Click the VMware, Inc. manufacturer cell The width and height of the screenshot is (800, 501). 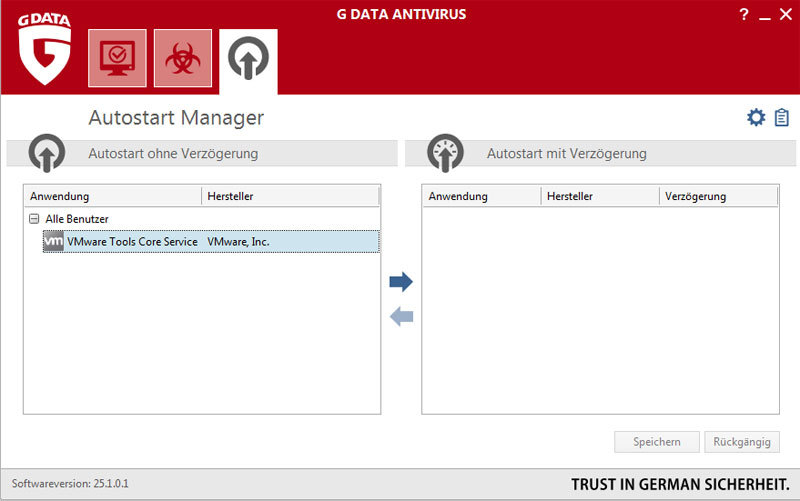(238, 242)
